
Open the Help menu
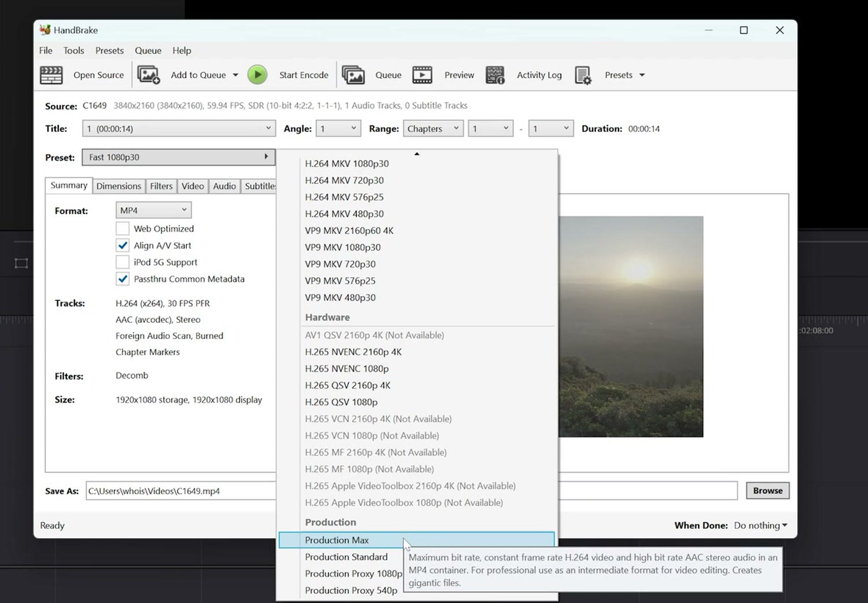pyautogui.click(x=182, y=50)
